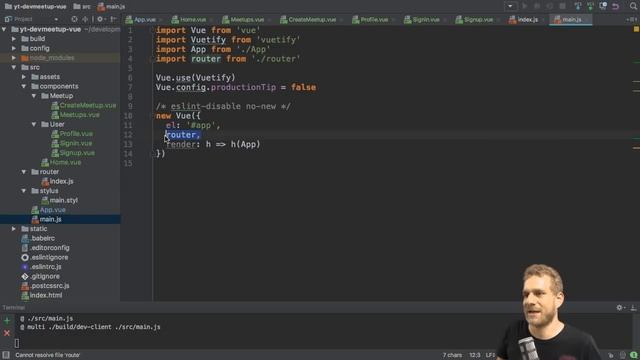Switch to Home.vue editor tab
Screen dimensions: 640x360
pos(193,19)
